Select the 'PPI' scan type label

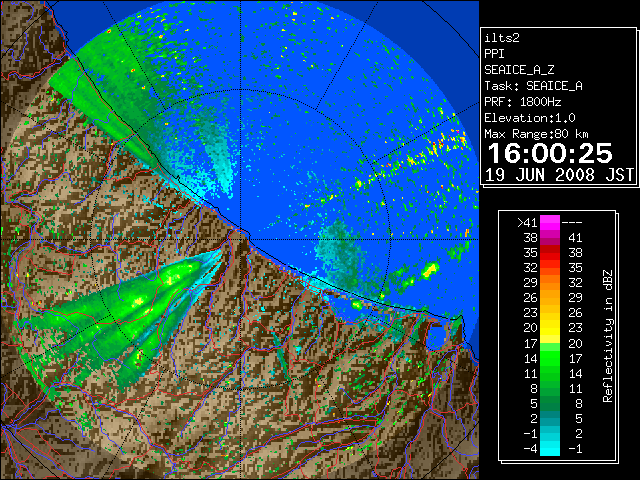(x=494, y=54)
